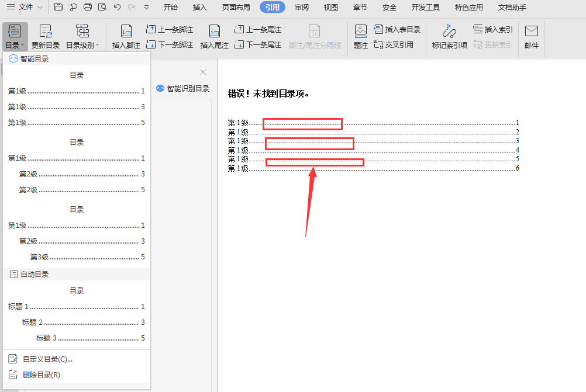Viewport: 586px width, 392px height.
Task: Expand the 文件 menu arrow
Action: 40,7
